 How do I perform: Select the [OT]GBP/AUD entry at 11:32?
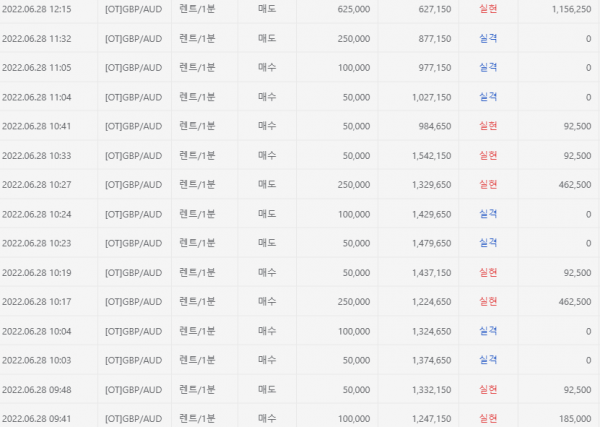pyautogui.click(x=133, y=39)
